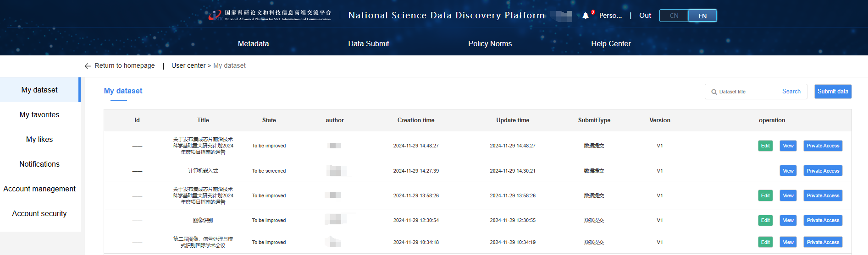This screenshot has height=255, width=868.
Task: Open the Data Submit menu
Action: coord(368,44)
